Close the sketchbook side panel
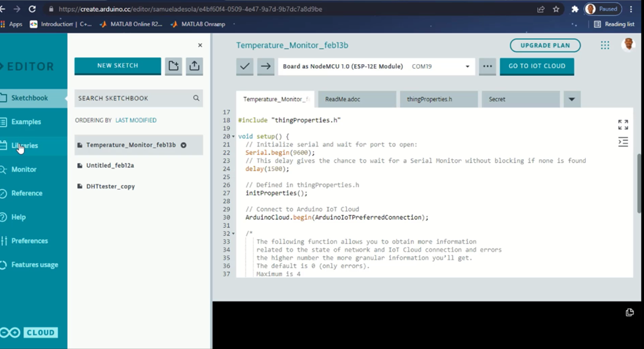The image size is (644, 349). (x=200, y=45)
